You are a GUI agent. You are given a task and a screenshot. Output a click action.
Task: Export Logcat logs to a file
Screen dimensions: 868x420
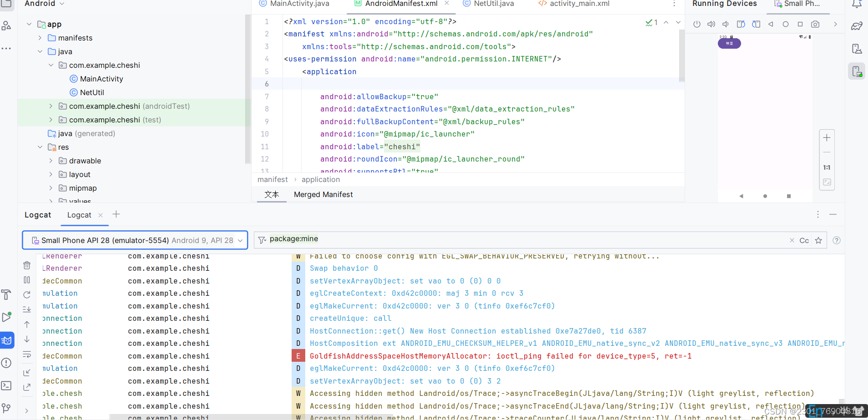pos(27,387)
